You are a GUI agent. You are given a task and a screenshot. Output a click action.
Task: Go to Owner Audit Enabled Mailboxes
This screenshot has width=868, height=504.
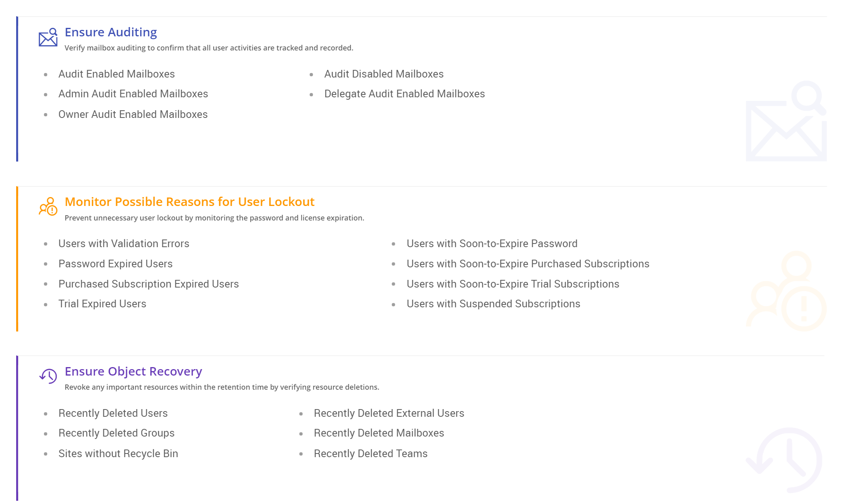133,115
